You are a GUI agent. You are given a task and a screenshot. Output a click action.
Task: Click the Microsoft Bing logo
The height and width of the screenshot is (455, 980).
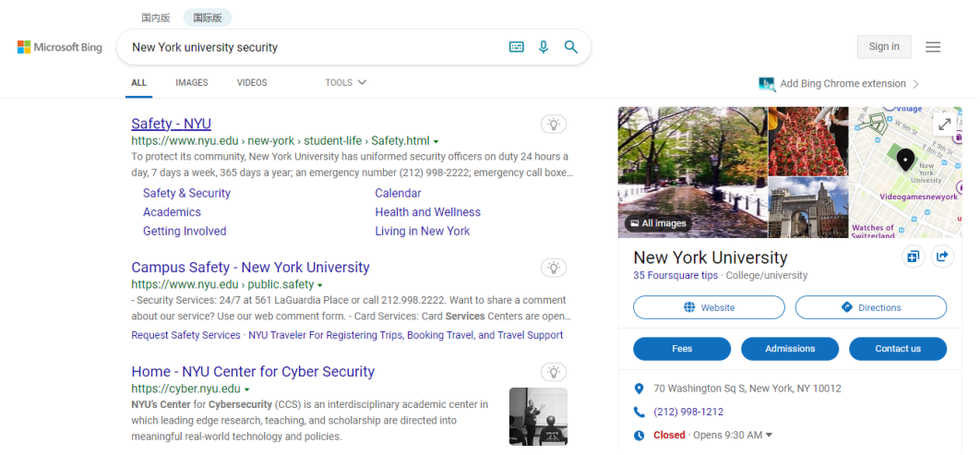pos(60,47)
